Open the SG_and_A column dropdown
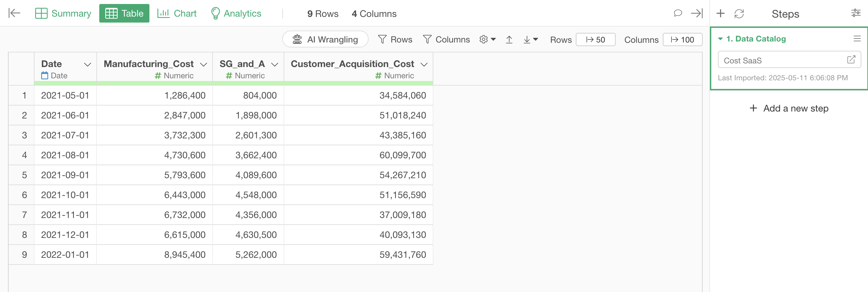The height and width of the screenshot is (292, 868). [x=275, y=64]
